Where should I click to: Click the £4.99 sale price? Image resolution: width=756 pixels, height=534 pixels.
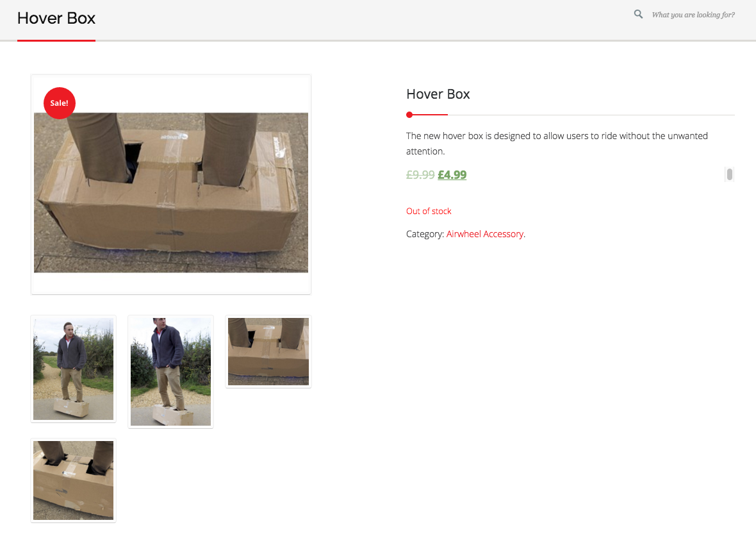452,174
